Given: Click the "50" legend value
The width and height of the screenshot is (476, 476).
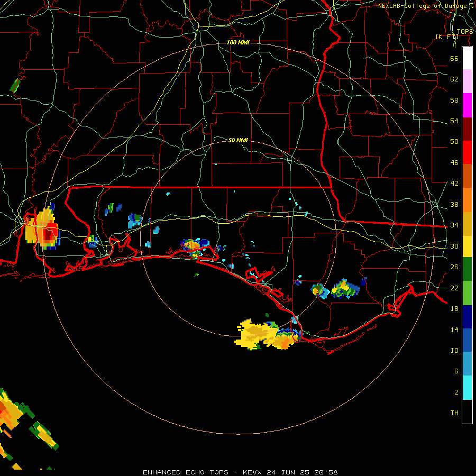Looking at the screenshot, I should [454, 142].
